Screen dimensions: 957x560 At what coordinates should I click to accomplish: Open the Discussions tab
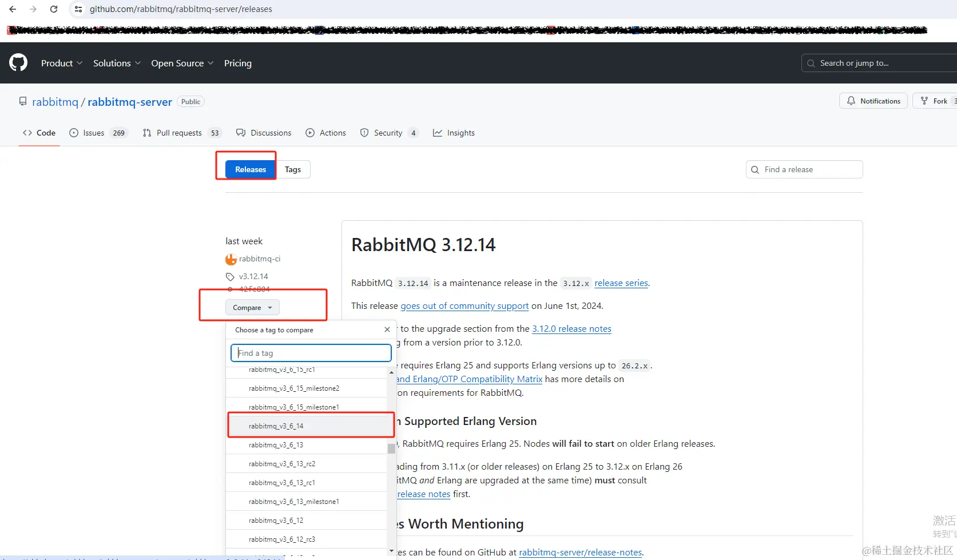click(264, 133)
